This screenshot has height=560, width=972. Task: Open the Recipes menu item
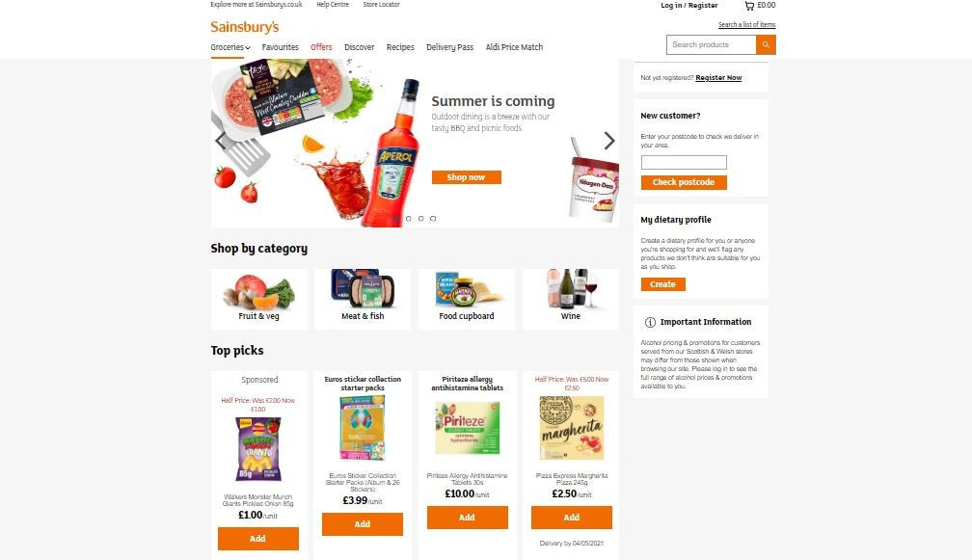400,47
